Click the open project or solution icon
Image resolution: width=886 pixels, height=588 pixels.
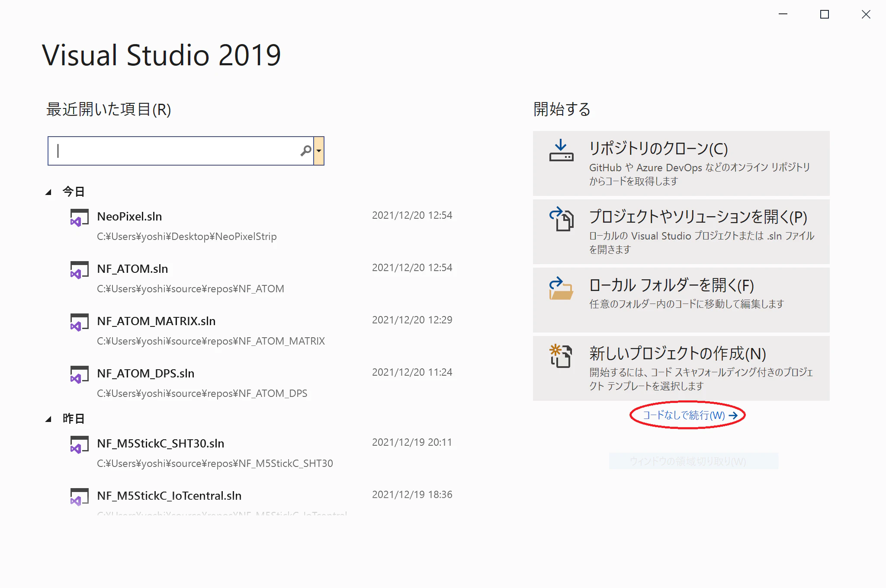[561, 219]
